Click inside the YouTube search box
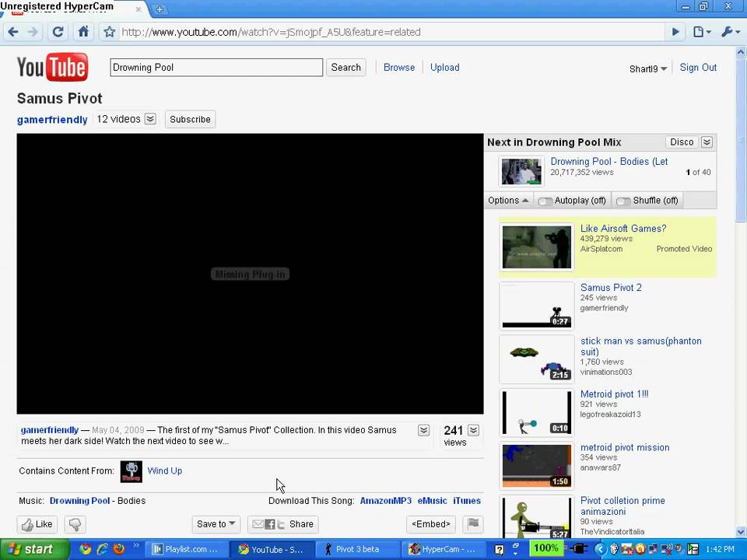Screen dimensions: 747x560 [216, 68]
